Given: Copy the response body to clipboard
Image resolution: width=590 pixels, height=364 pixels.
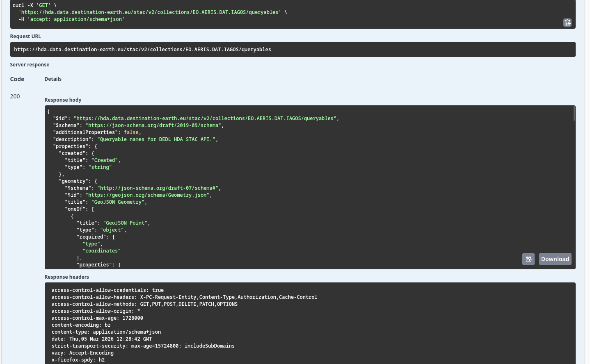Looking at the screenshot, I should coord(528,259).
